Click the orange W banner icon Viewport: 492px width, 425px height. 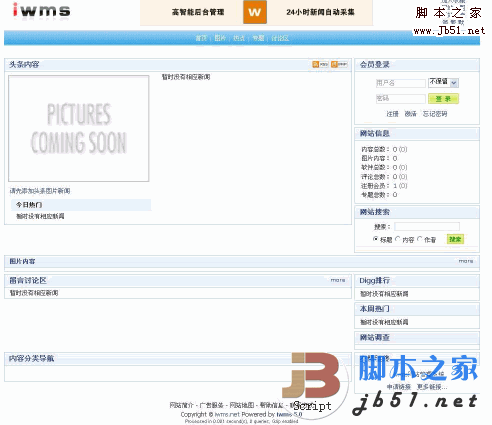(255, 12)
